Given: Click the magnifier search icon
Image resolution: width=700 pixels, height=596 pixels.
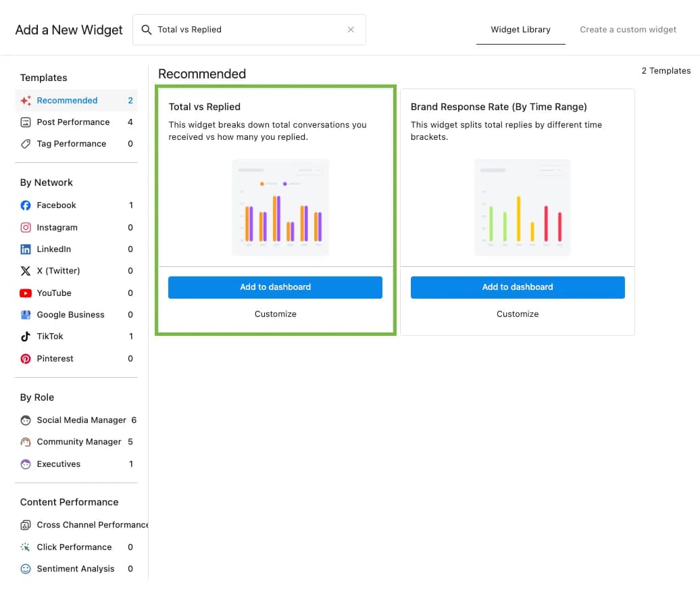Looking at the screenshot, I should [x=146, y=30].
